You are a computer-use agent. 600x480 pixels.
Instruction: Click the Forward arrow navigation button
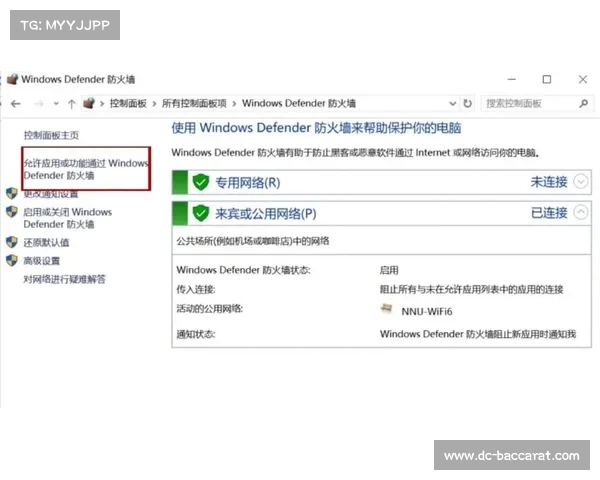tap(39, 104)
